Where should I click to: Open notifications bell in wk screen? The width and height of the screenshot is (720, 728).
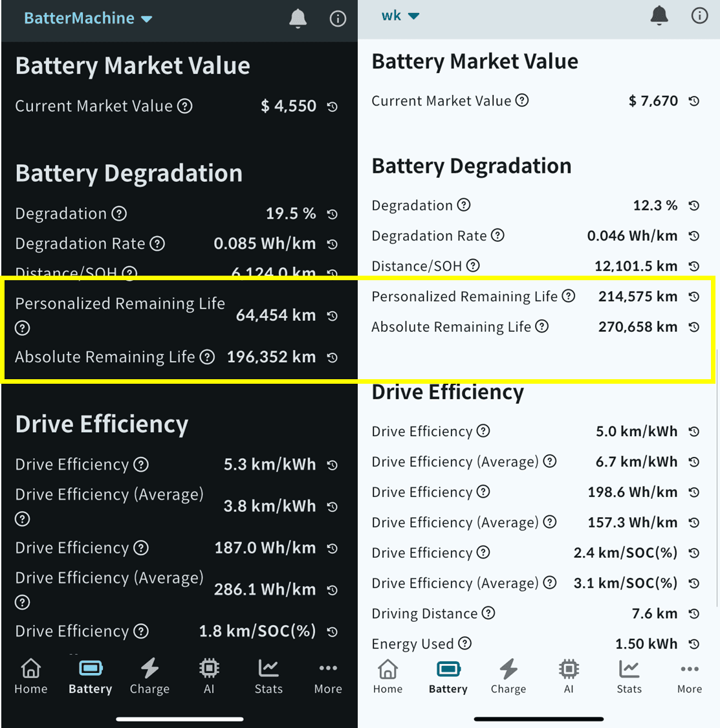click(x=659, y=16)
